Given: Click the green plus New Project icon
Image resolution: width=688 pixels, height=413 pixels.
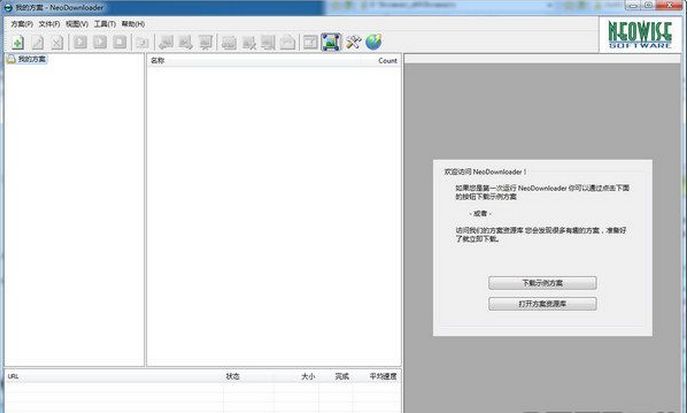Looking at the screenshot, I should click(x=18, y=43).
